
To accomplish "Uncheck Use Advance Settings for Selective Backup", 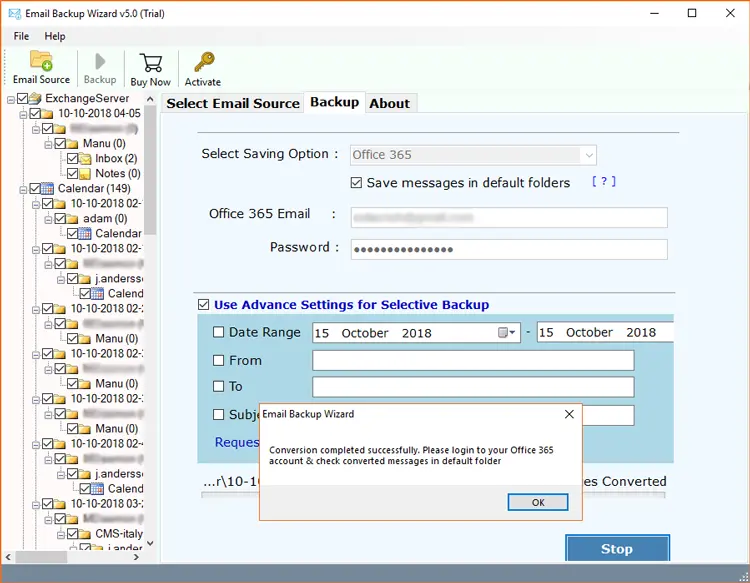I will (x=204, y=305).
